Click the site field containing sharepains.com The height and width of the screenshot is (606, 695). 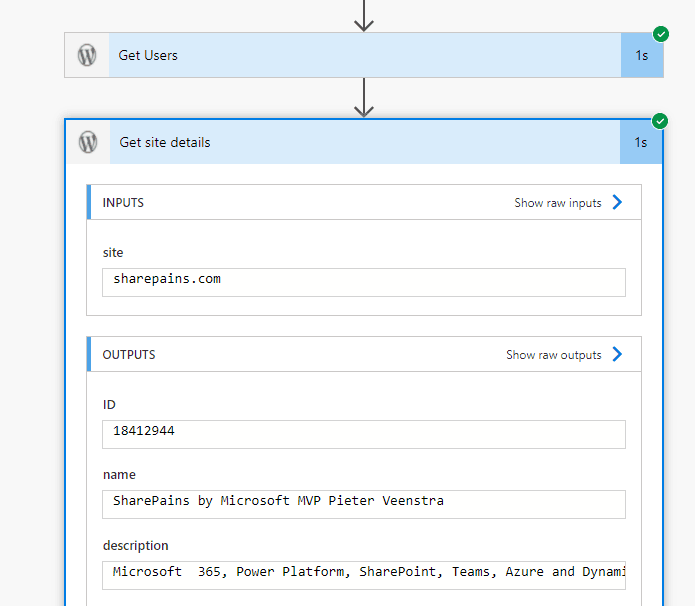(x=364, y=282)
